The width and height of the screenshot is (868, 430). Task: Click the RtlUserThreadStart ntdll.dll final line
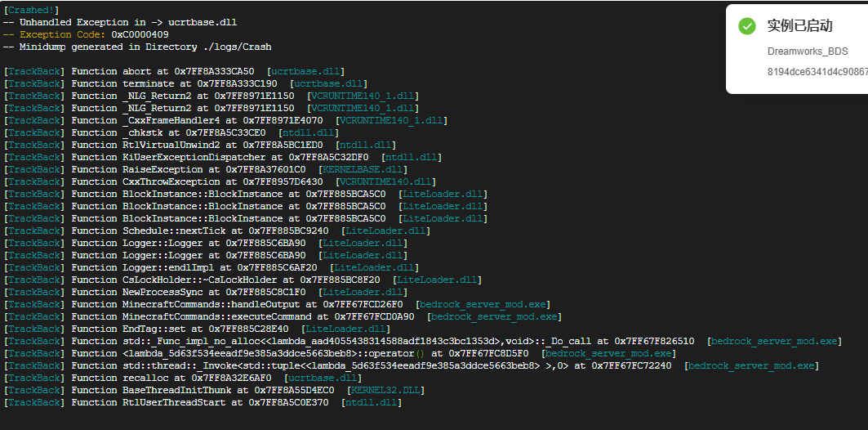tap(203, 402)
